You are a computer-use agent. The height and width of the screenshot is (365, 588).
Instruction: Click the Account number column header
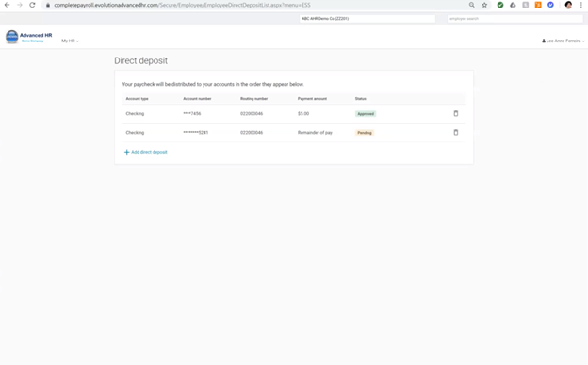pyautogui.click(x=197, y=99)
